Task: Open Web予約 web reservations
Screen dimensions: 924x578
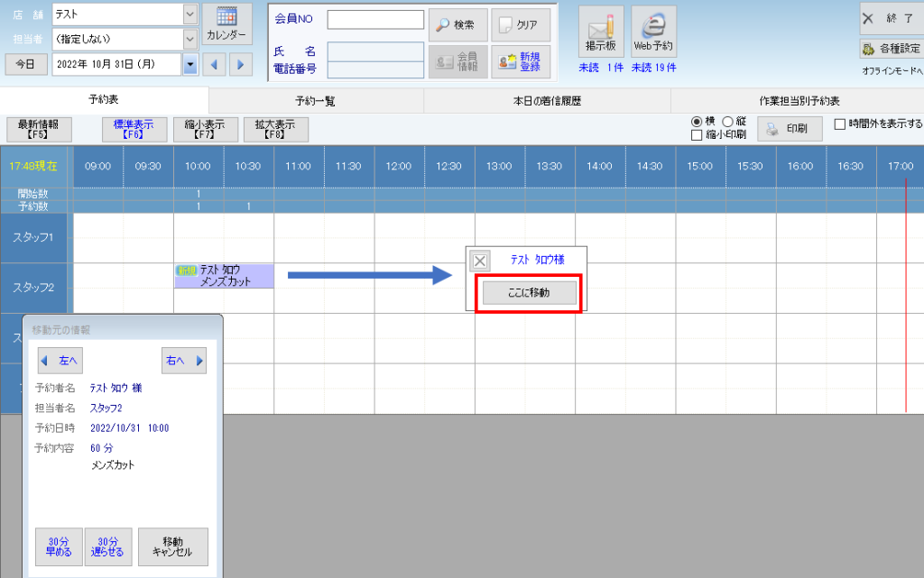Action: 654,32
